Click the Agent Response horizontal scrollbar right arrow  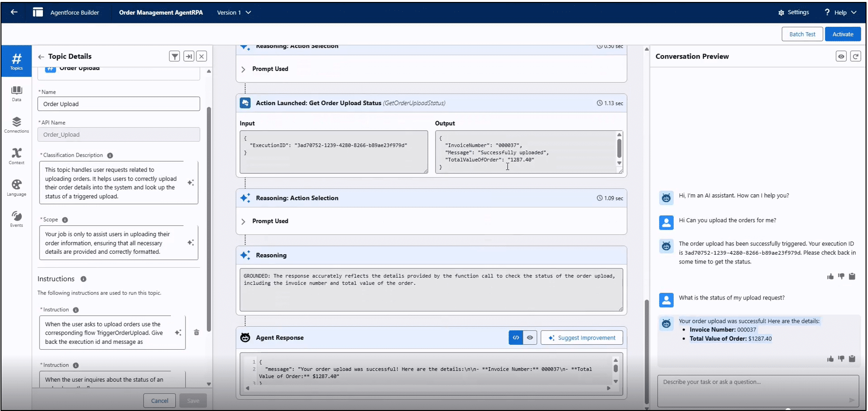[x=608, y=388]
